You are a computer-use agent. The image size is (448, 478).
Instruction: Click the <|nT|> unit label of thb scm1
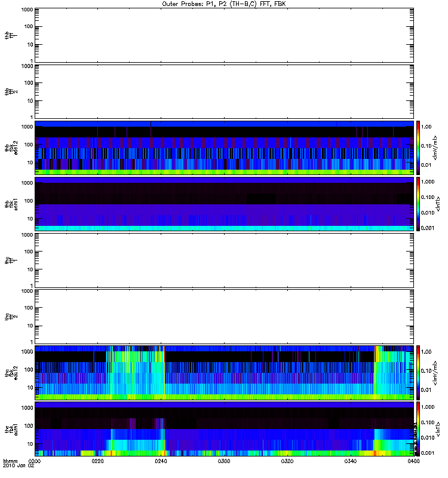point(438,204)
